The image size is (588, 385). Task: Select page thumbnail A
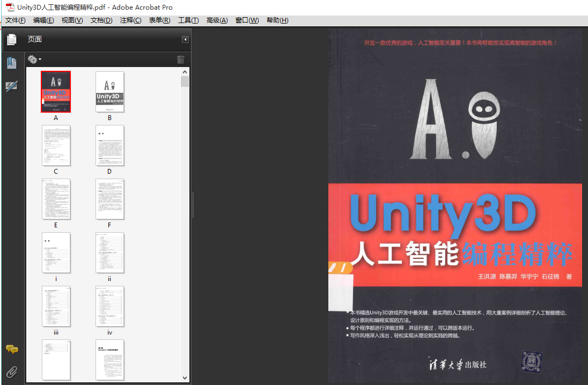tap(56, 92)
